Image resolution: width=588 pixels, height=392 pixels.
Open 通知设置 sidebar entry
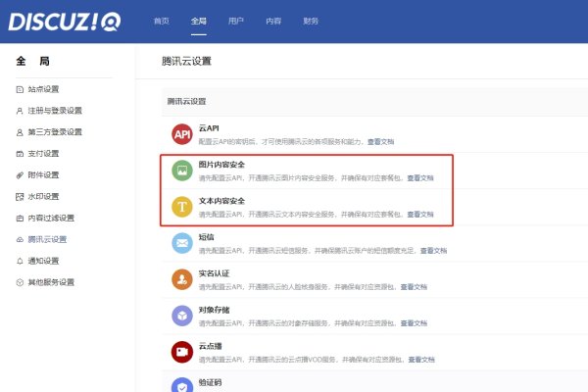(43, 261)
